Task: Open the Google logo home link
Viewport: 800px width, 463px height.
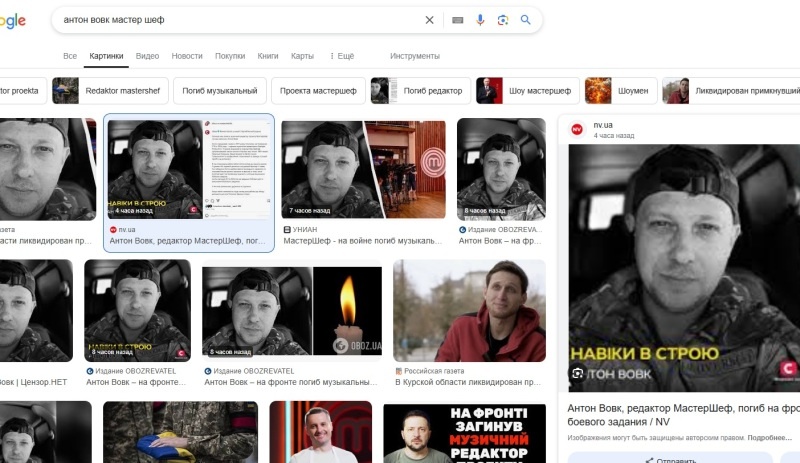Action: coord(12,21)
